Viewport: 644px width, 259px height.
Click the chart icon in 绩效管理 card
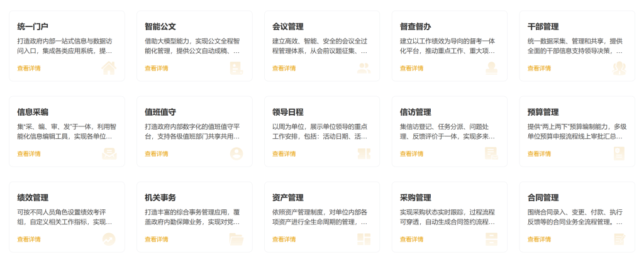pos(109,239)
